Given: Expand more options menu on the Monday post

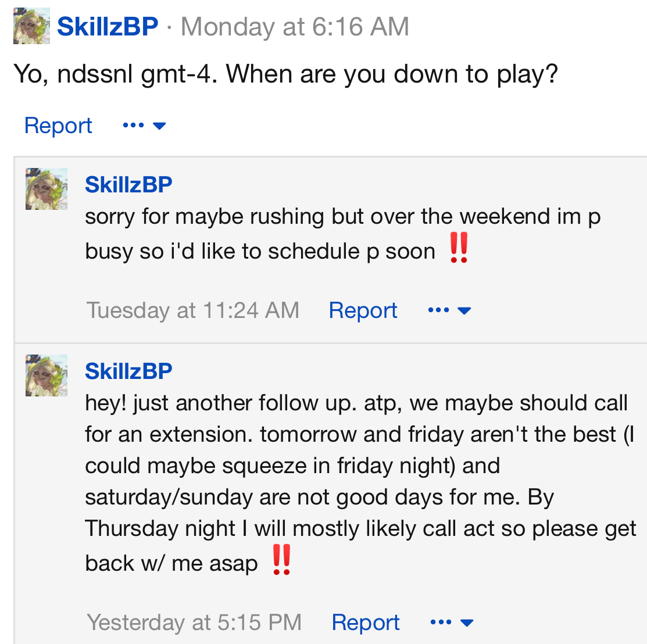Looking at the screenshot, I should pyautogui.click(x=144, y=125).
